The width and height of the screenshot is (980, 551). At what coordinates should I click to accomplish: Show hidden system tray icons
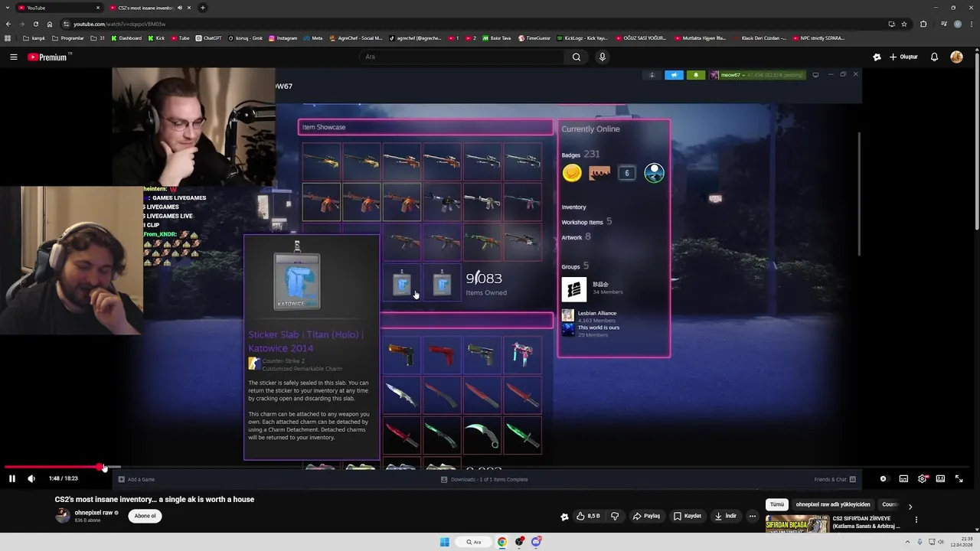[x=906, y=542]
